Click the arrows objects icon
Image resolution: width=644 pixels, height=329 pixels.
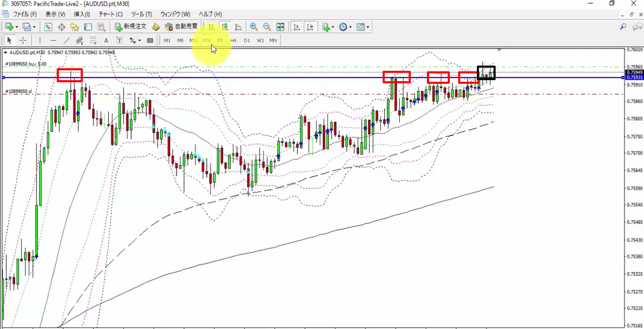point(133,40)
